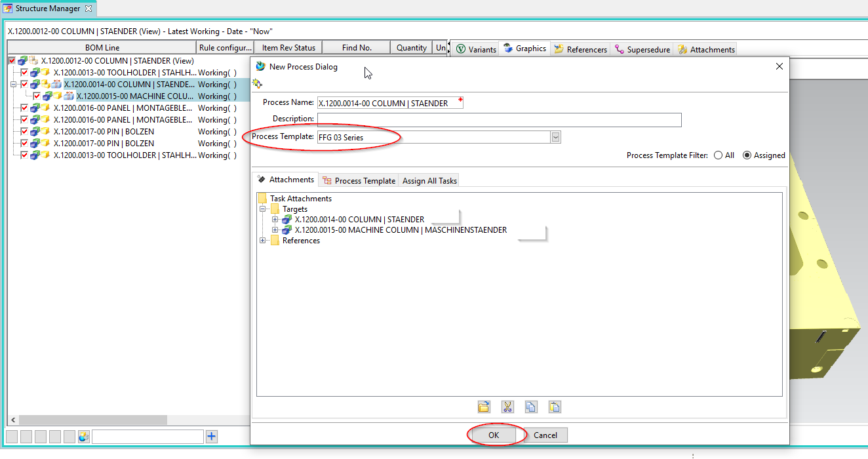Close the Structure Manager tab
Screen dimensions: 868x459
pos(89,9)
